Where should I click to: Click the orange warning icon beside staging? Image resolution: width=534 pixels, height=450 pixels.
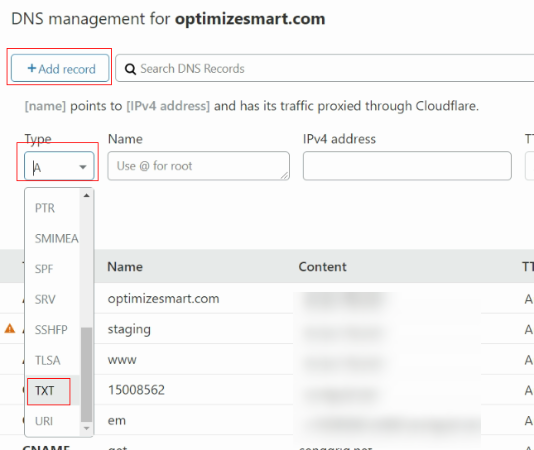(10, 329)
